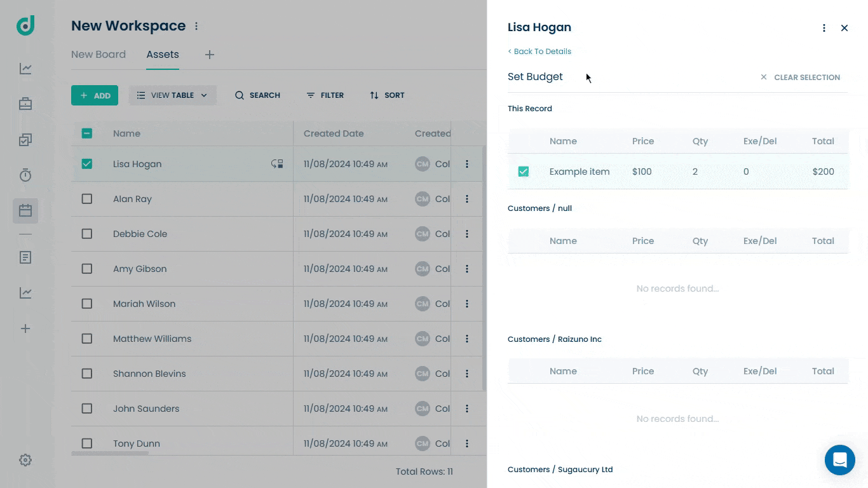The image size is (868, 488).
Task: Click the $100 price value
Action: 642,172
